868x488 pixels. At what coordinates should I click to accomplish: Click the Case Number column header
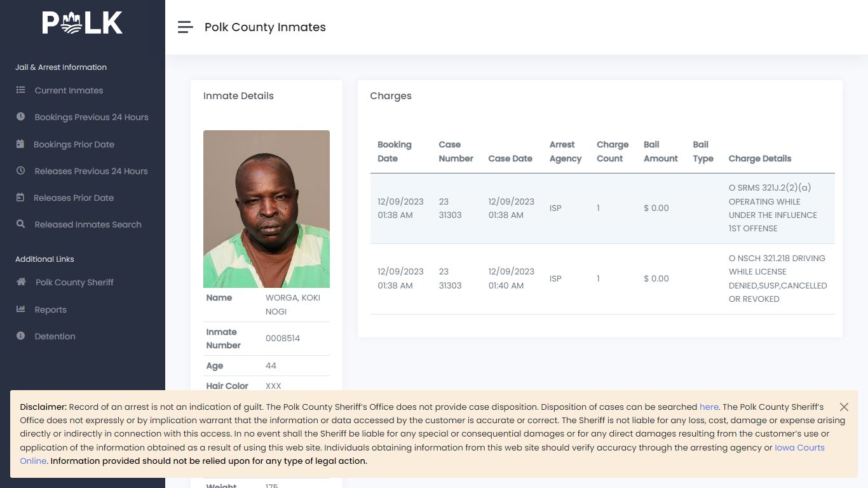pos(456,151)
